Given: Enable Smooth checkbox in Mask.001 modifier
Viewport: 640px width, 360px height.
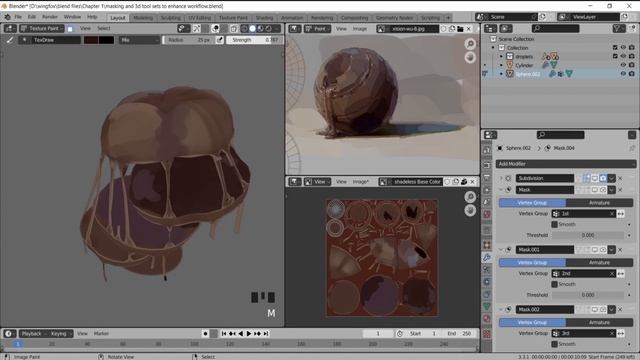Looking at the screenshot, I should click(554, 284).
